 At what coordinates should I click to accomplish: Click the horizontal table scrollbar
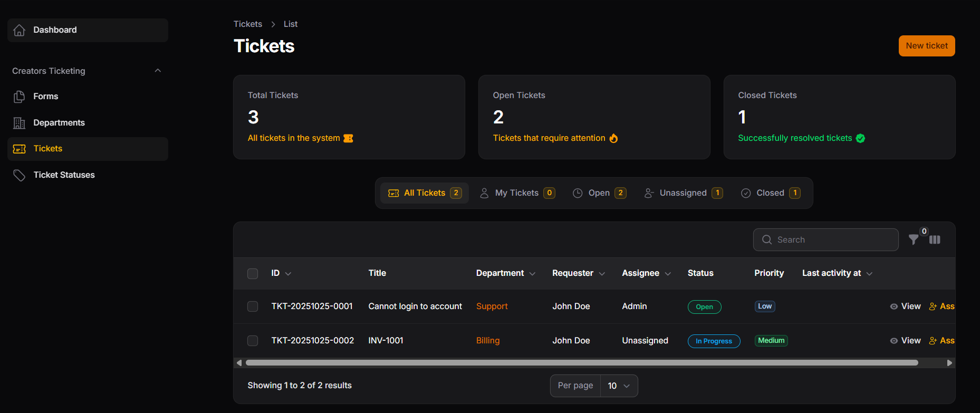coord(581,363)
